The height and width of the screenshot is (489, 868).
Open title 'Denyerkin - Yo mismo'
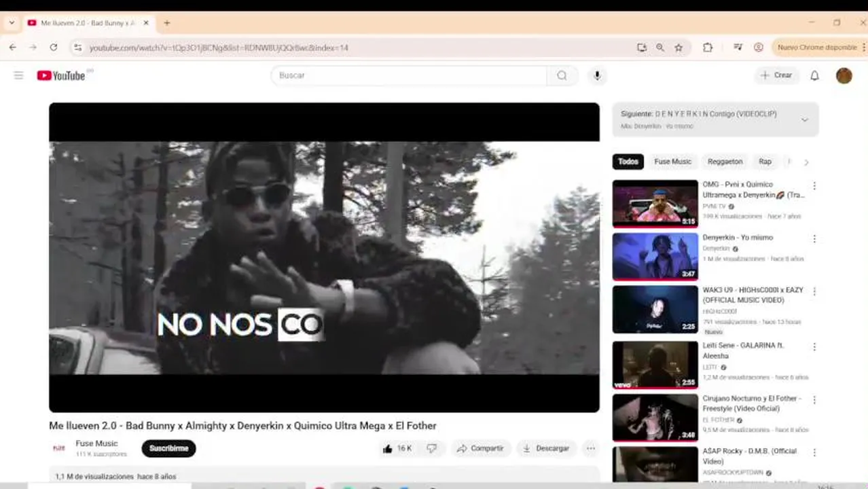(x=738, y=238)
